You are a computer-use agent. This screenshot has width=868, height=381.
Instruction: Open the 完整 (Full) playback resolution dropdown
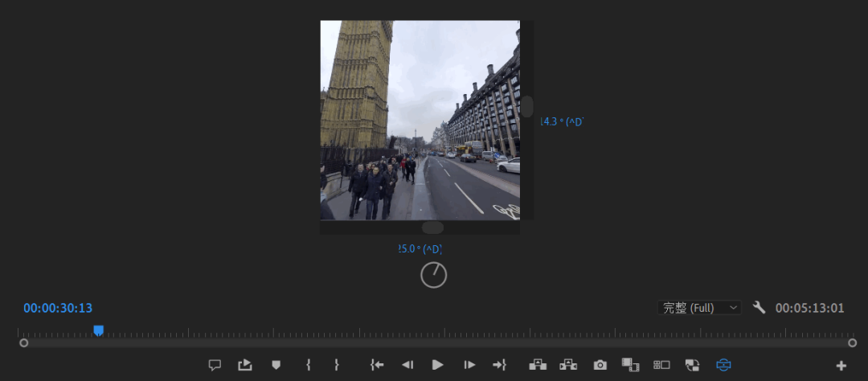pyautogui.click(x=700, y=308)
